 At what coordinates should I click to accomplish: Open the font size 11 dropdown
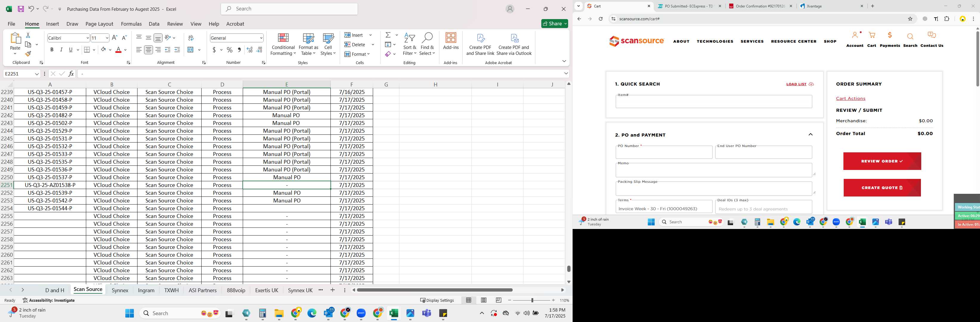point(107,38)
